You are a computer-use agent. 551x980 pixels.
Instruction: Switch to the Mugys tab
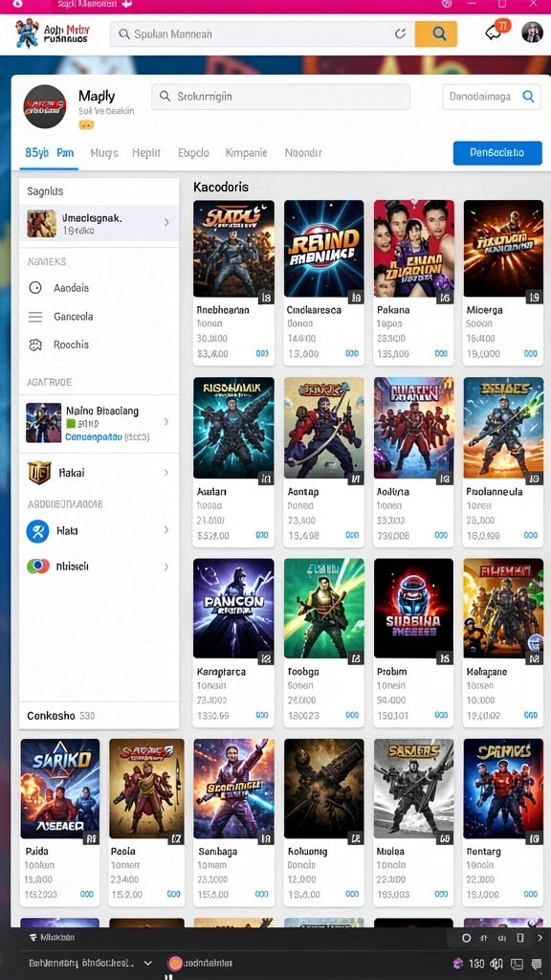coord(104,152)
